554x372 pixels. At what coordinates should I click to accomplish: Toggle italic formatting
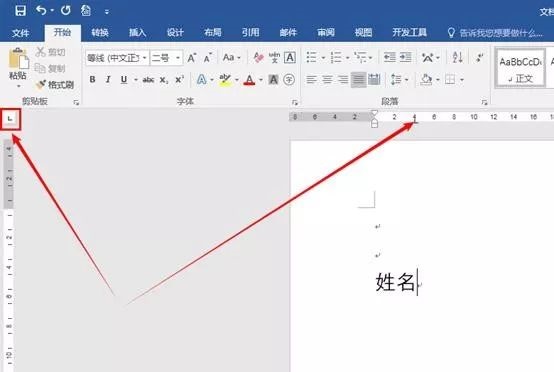pos(108,79)
